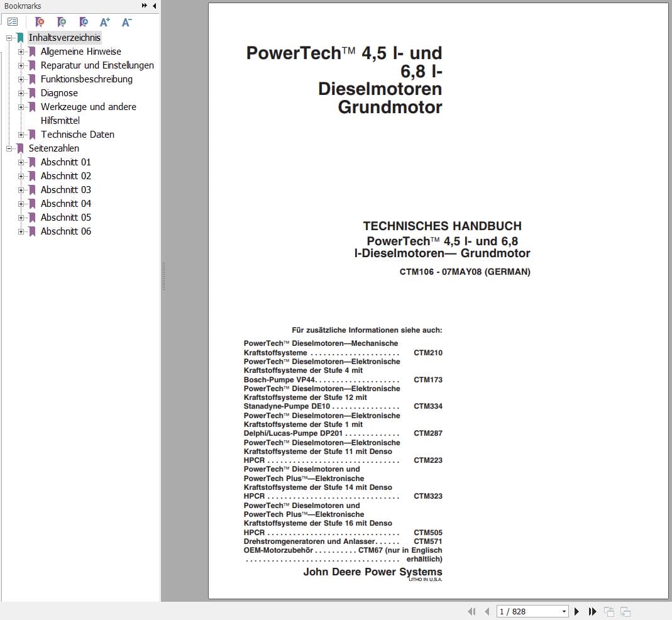Click the CTM287 reference on the page
The height and width of the screenshot is (620, 672).
tap(427, 433)
